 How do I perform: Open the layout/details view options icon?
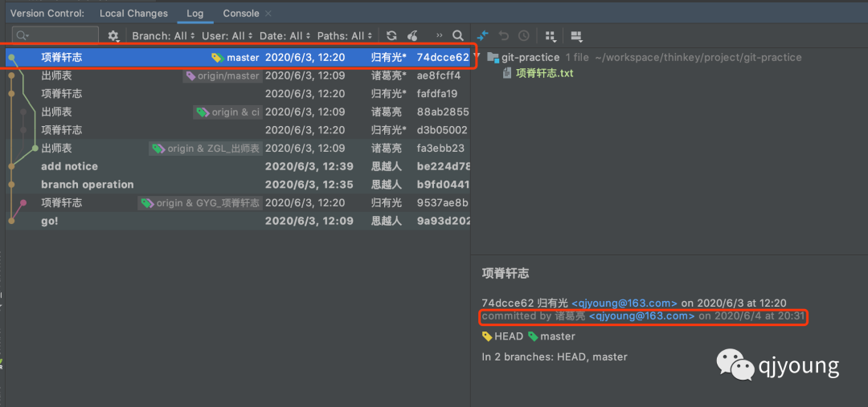click(576, 36)
